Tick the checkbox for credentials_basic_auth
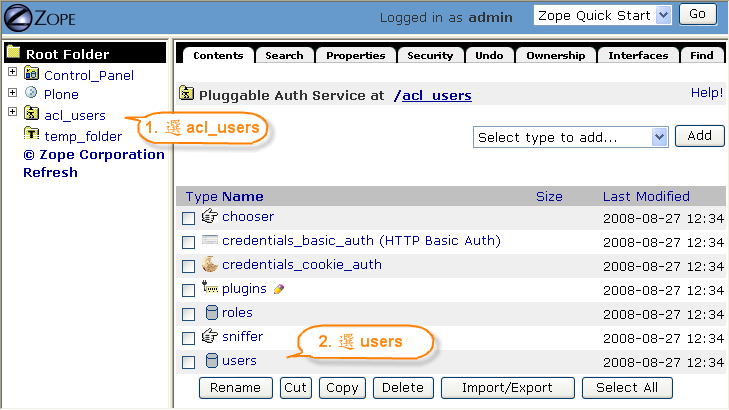The image size is (729, 410). pos(188,242)
